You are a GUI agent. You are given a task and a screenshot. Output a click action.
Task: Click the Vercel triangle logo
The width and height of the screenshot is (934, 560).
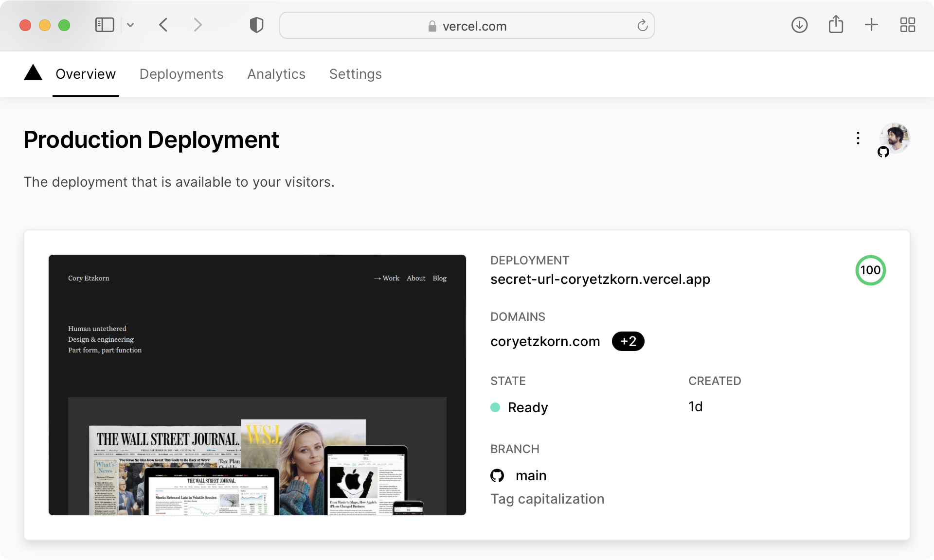point(33,72)
